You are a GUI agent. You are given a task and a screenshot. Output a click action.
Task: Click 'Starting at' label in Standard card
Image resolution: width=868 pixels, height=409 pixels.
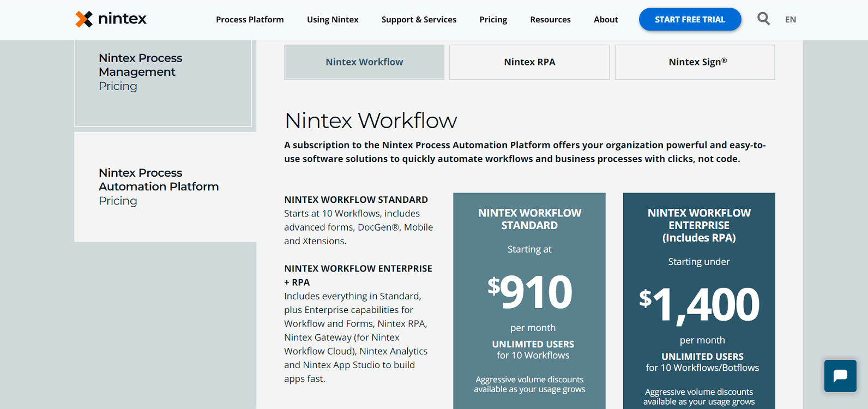tap(529, 249)
